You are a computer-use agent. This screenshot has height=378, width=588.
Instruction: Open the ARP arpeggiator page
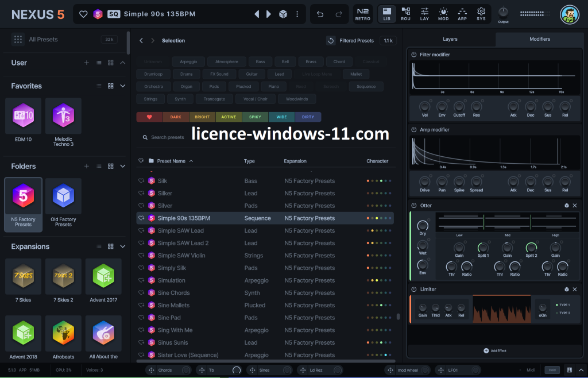(x=462, y=14)
